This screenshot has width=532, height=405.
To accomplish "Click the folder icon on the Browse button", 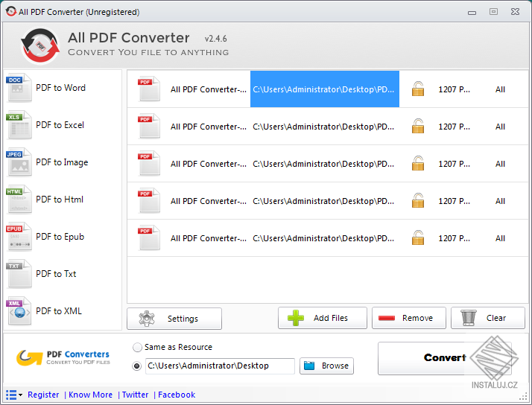I will [309, 366].
